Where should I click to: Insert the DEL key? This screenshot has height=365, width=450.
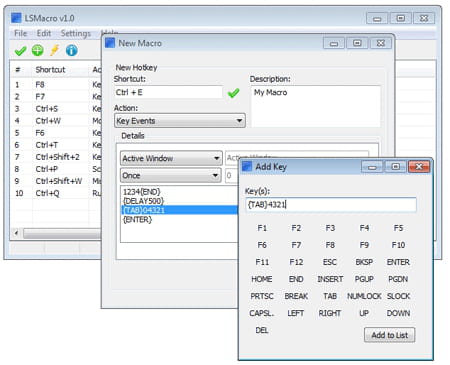[262, 330]
